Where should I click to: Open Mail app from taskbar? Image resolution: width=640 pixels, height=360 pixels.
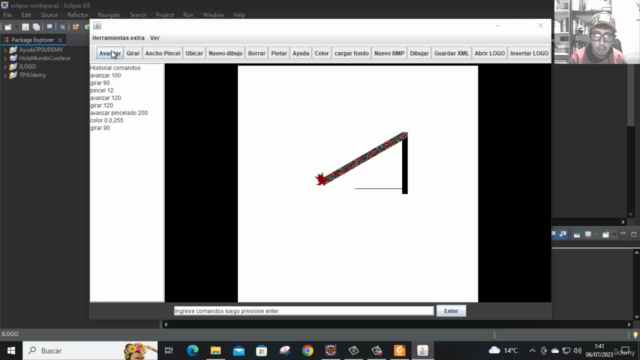point(239,351)
